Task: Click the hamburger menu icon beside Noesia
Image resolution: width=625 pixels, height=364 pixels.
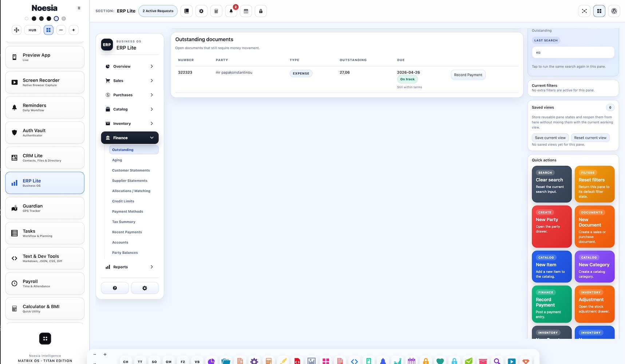Action: tap(79, 8)
